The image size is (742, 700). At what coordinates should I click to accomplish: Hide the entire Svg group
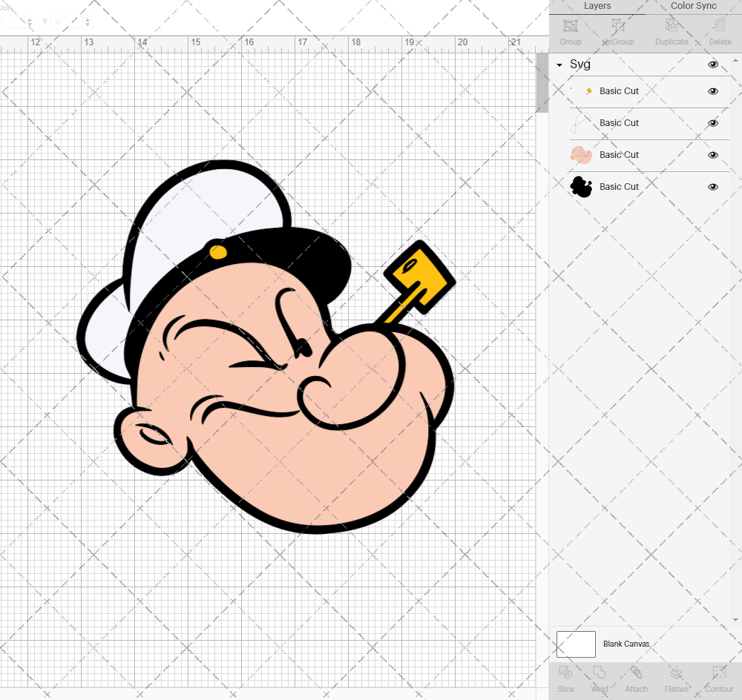[x=712, y=65]
